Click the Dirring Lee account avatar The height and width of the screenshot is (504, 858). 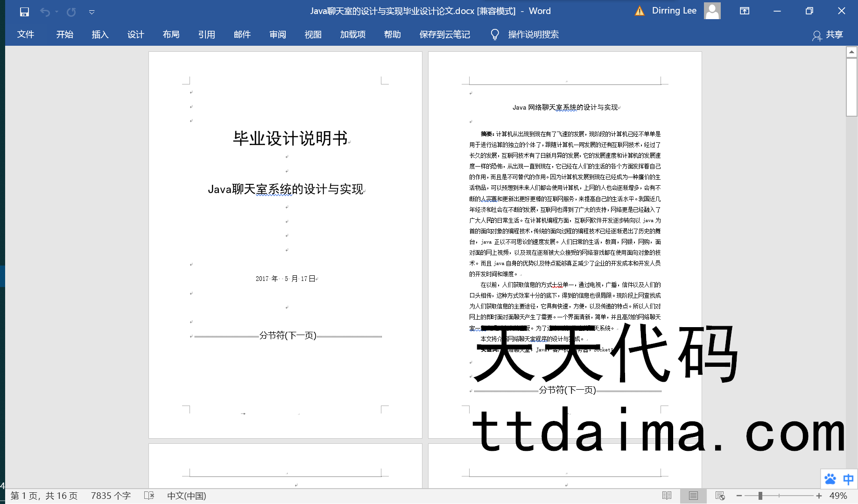712,11
